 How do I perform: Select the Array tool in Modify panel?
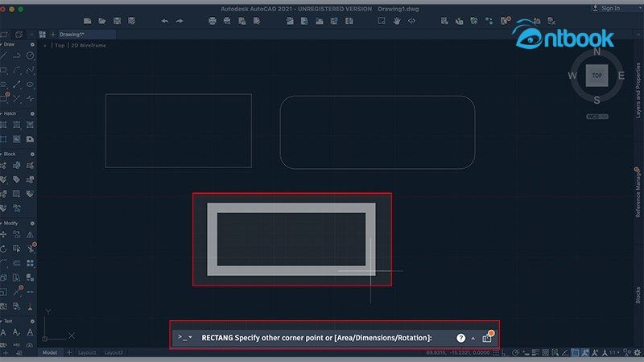[x=30, y=263]
